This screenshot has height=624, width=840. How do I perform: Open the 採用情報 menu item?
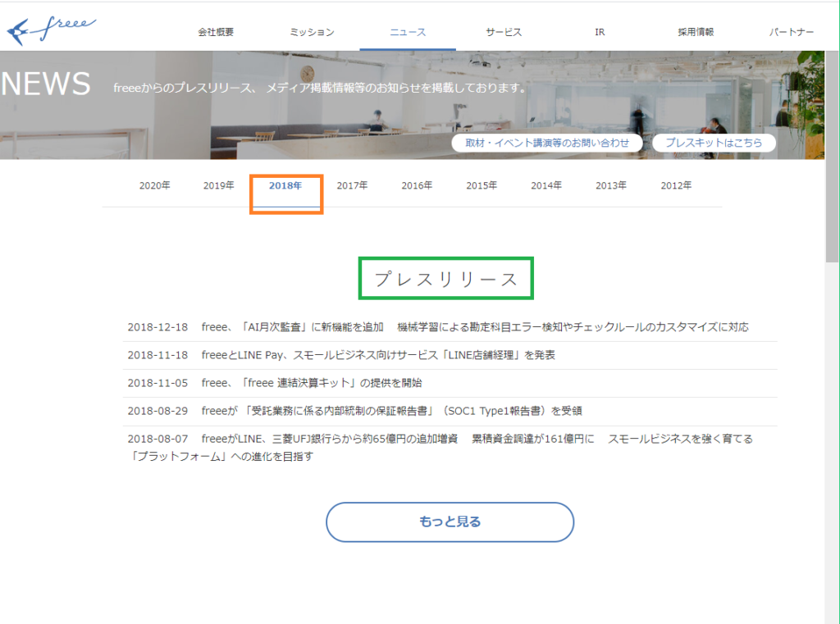[x=696, y=32]
